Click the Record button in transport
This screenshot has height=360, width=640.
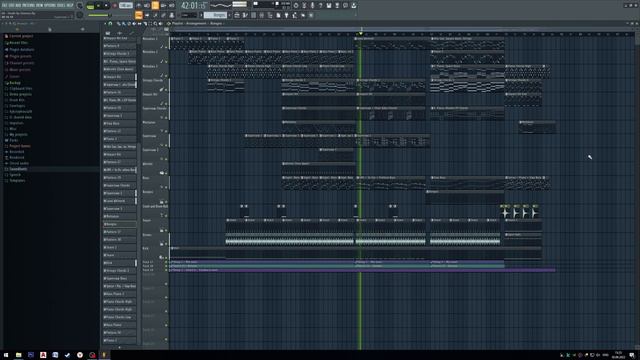tap(114, 5)
